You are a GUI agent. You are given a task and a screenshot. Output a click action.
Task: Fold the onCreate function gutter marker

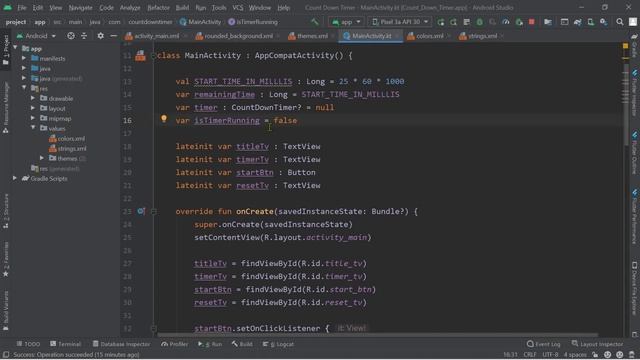pos(154,211)
